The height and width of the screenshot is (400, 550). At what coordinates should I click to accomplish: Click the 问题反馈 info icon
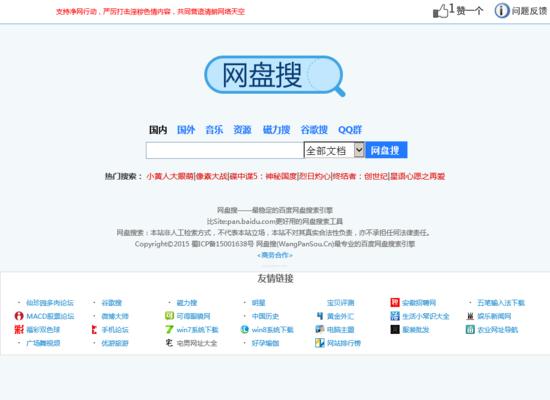point(502,11)
